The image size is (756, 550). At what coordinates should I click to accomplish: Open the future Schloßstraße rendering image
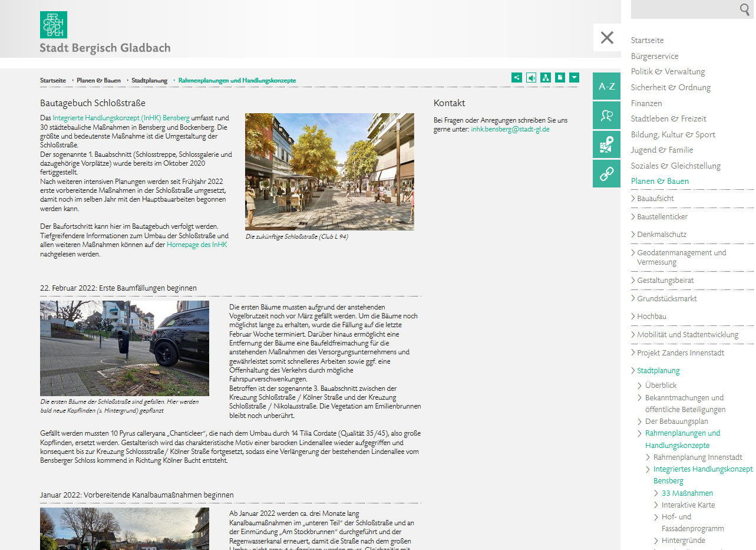point(329,172)
